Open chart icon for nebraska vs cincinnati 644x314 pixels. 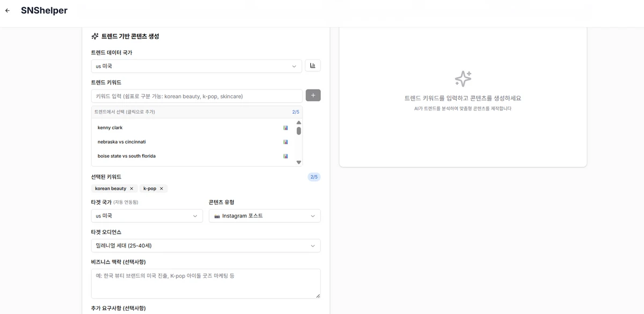pyautogui.click(x=286, y=142)
